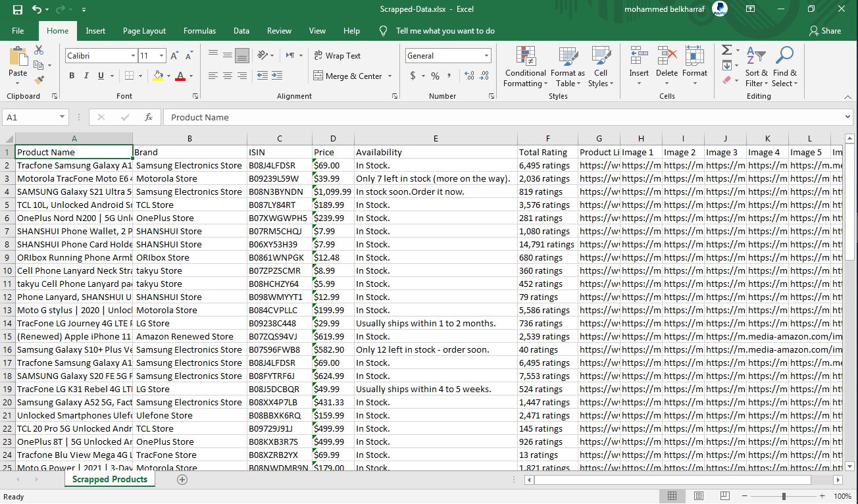Open the Formulas tab
Viewport: 858px width, 504px height.
tap(199, 31)
